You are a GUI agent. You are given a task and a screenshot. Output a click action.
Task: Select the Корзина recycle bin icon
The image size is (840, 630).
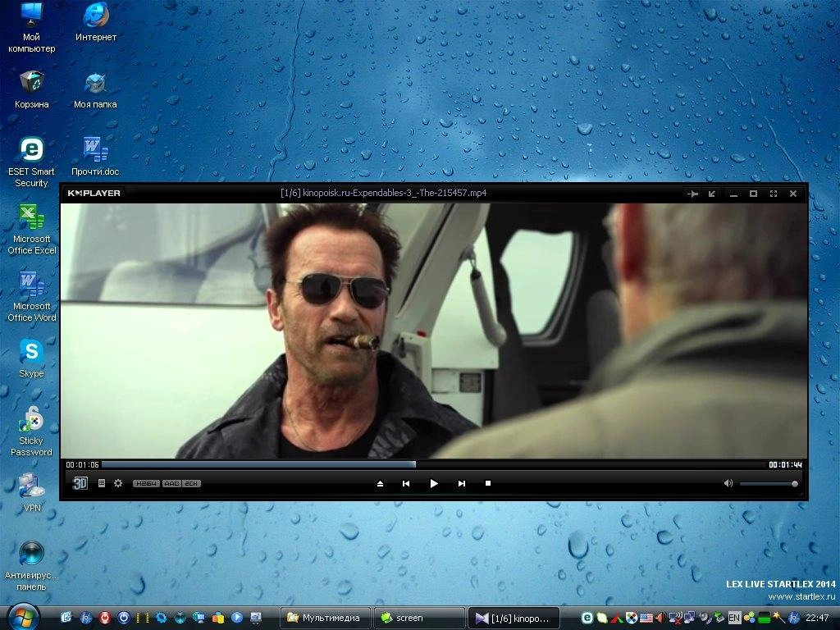pyautogui.click(x=32, y=89)
